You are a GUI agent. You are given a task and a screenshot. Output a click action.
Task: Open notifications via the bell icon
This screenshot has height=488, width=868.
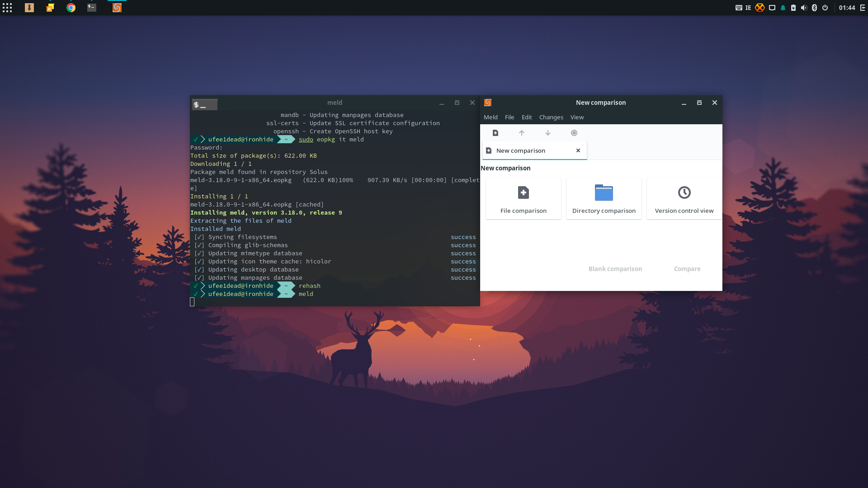783,8
